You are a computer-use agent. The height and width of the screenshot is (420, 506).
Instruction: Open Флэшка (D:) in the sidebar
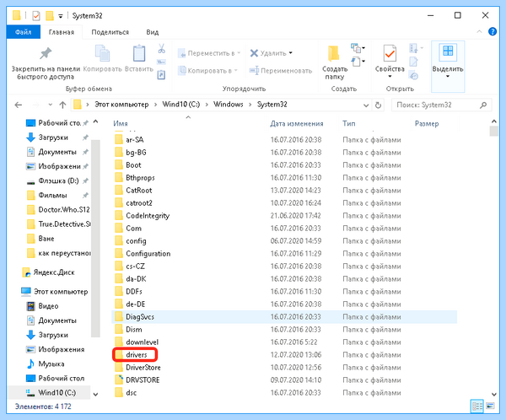58,180
